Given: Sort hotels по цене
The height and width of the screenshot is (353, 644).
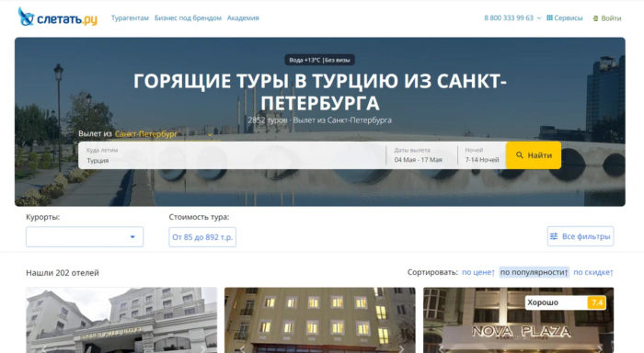Looking at the screenshot, I should click(x=478, y=272).
